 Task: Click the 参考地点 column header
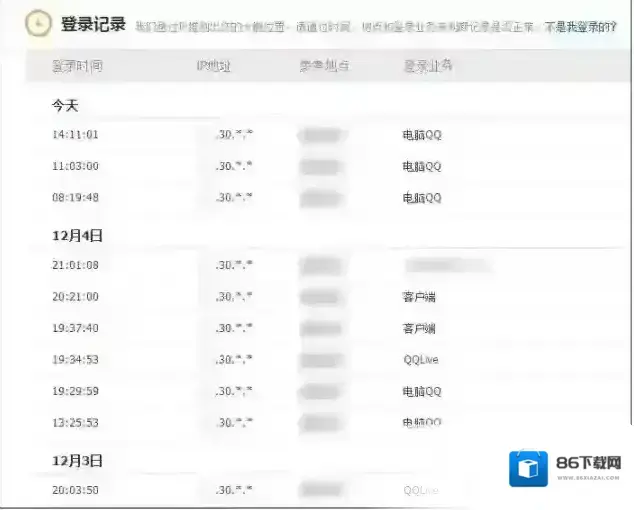pyautogui.click(x=324, y=66)
